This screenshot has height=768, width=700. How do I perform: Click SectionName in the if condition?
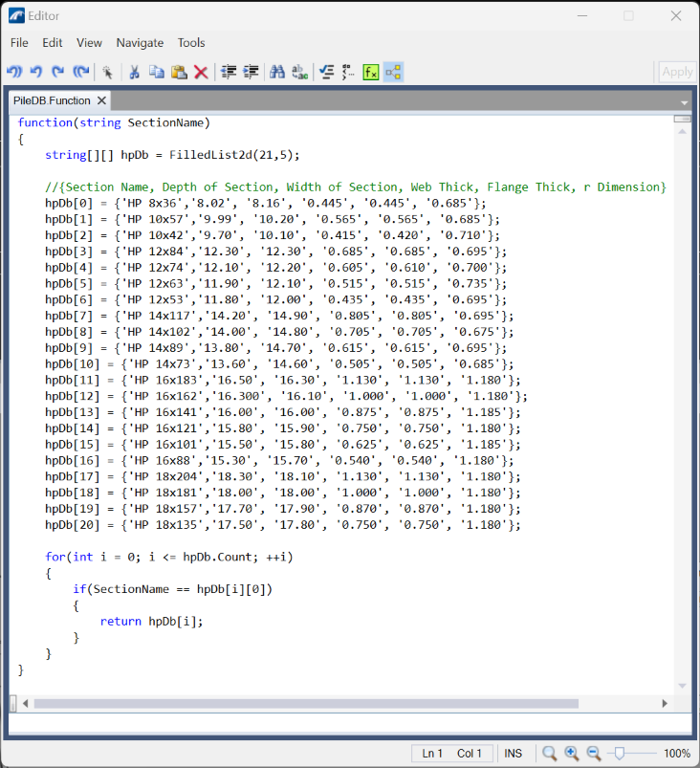click(x=131, y=589)
